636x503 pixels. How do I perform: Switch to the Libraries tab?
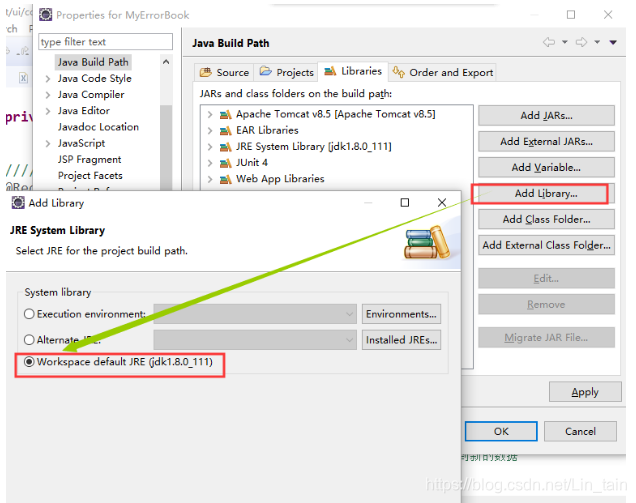[353, 71]
